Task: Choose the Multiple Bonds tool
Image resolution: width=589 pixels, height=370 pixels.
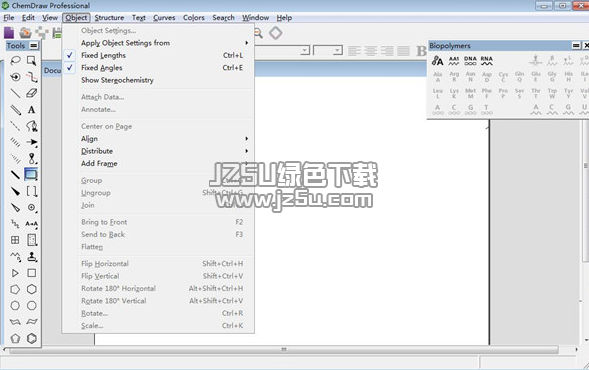Action: 15,109
